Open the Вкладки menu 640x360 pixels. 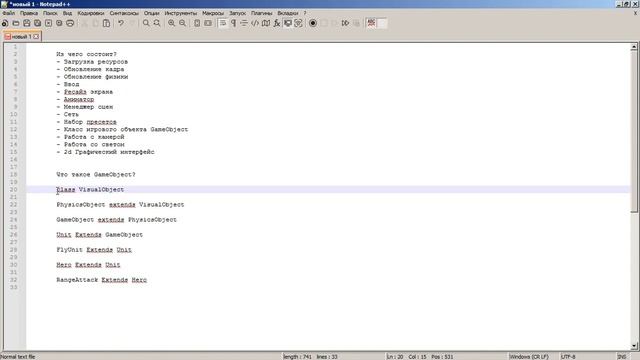click(287, 13)
